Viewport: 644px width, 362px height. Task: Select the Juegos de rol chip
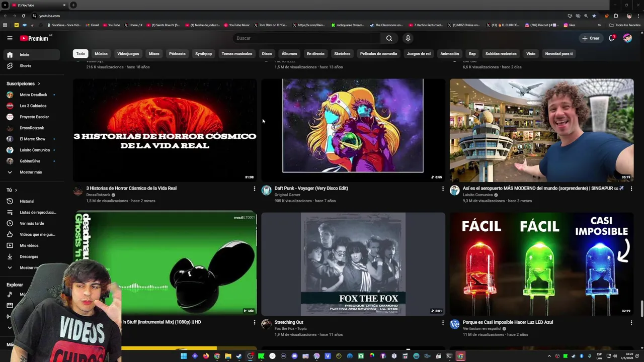click(x=419, y=54)
